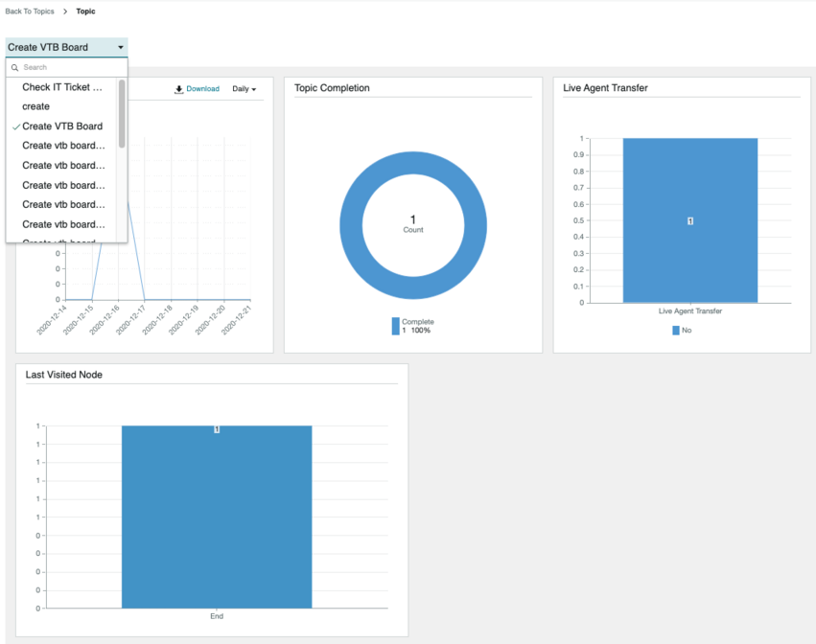Click the Download link
The width and height of the screenshot is (816, 644).
[x=202, y=89]
